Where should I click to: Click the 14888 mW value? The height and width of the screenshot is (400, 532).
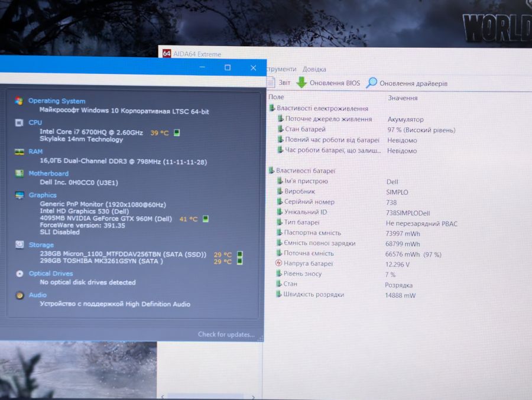[400, 295]
